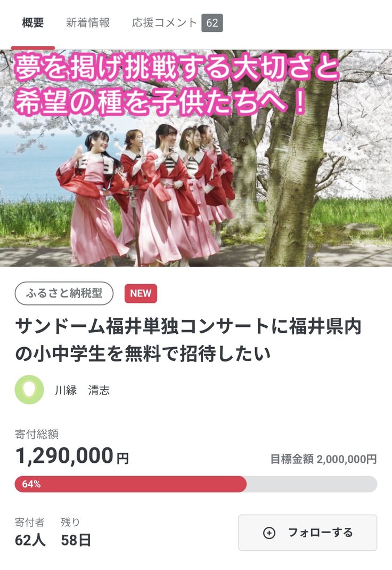This screenshot has width=392, height=570.
Task: Open the 概要 tab
Action: pos(32,23)
